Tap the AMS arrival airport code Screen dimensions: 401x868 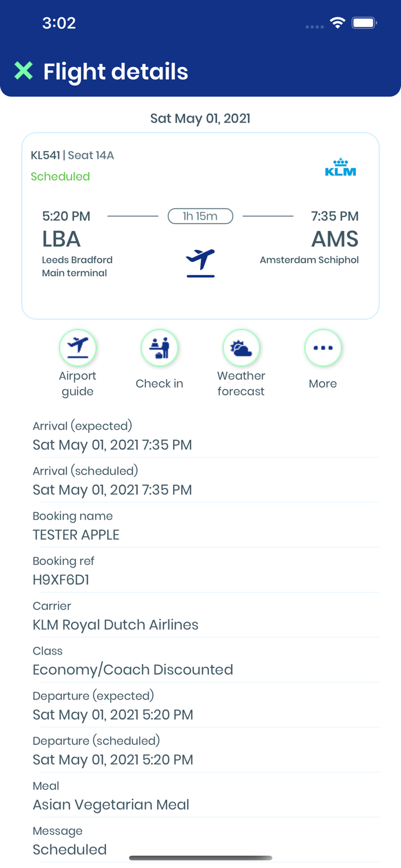click(x=335, y=239)
